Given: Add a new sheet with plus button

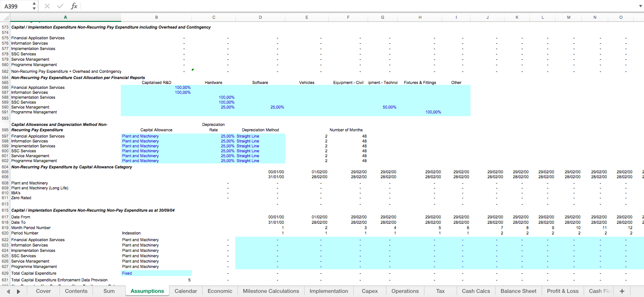Looking at the screenshot, I should pos(622,291).
